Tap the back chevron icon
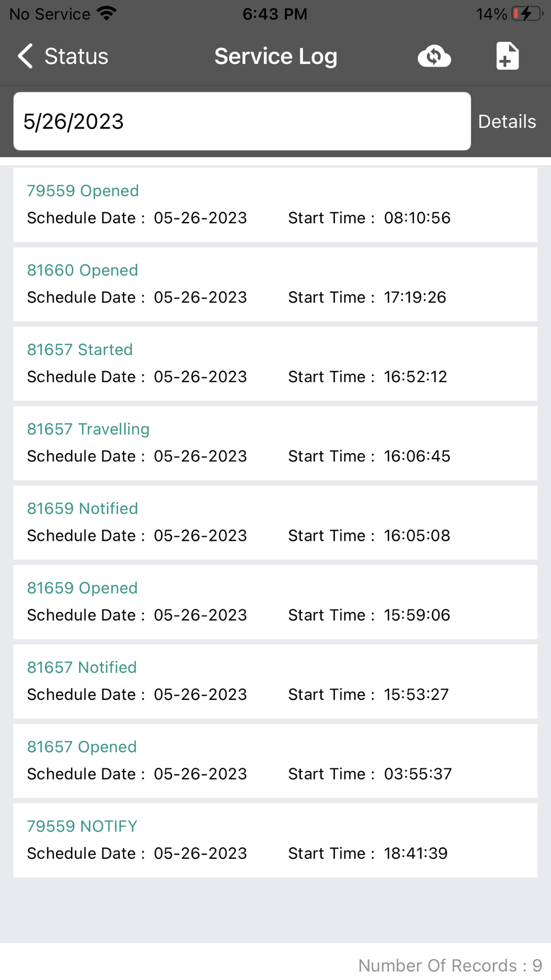 tap(25, 56)
